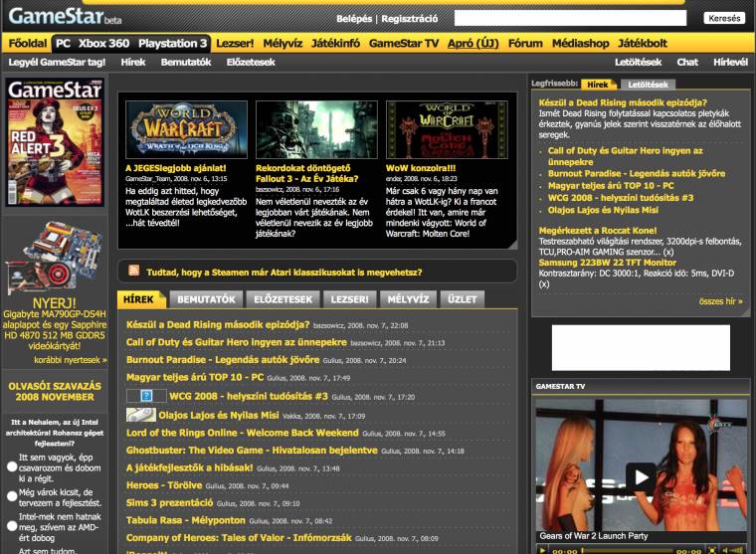Select 'Intel-mek nem hatnak meg' poll option
This screenshot has width=756, height=554.
[x=12, y=526]
